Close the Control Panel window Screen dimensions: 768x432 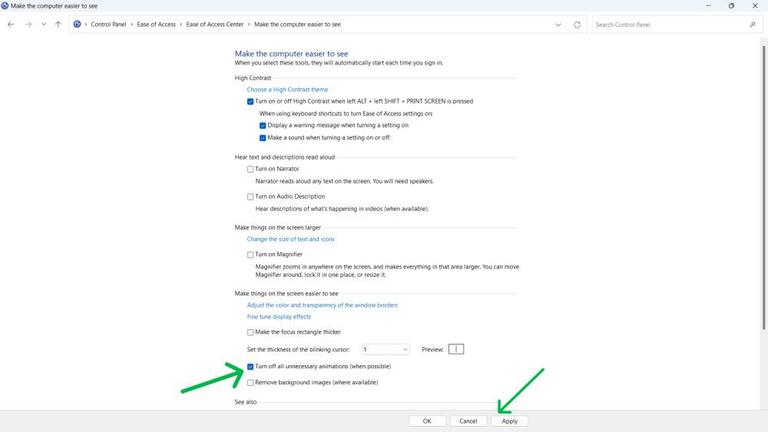click(755, 6)
